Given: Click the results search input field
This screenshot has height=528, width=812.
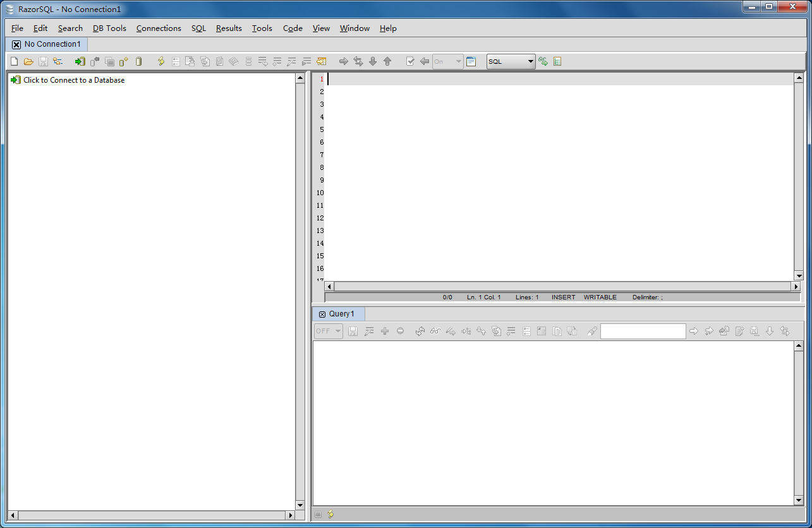Looking at the screenshot, I should coord(643,331).
